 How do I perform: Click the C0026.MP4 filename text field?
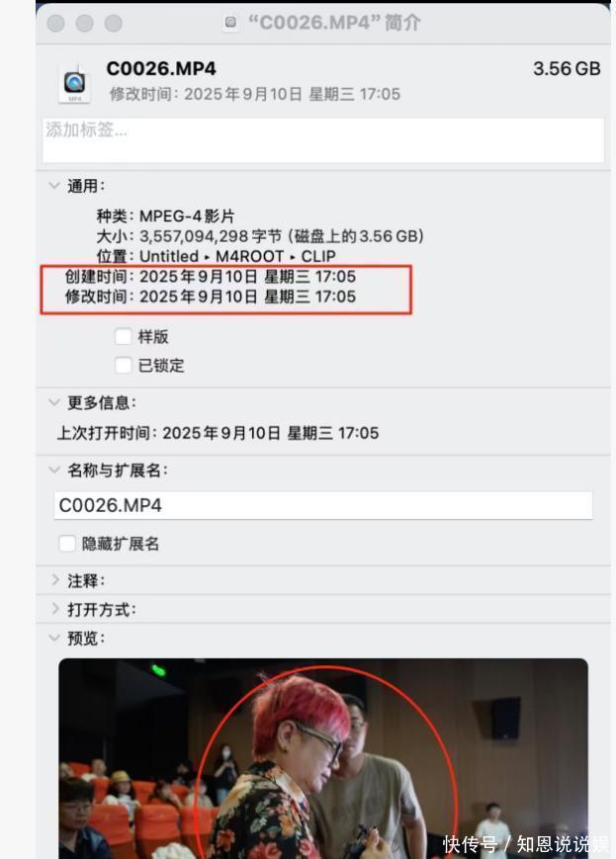322,505
